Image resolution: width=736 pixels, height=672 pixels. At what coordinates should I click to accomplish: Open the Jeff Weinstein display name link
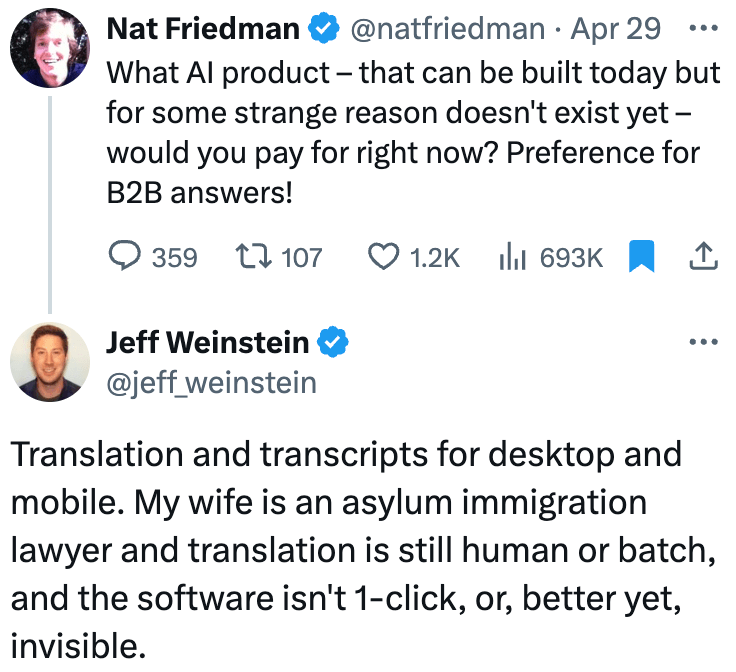point(208,343)
